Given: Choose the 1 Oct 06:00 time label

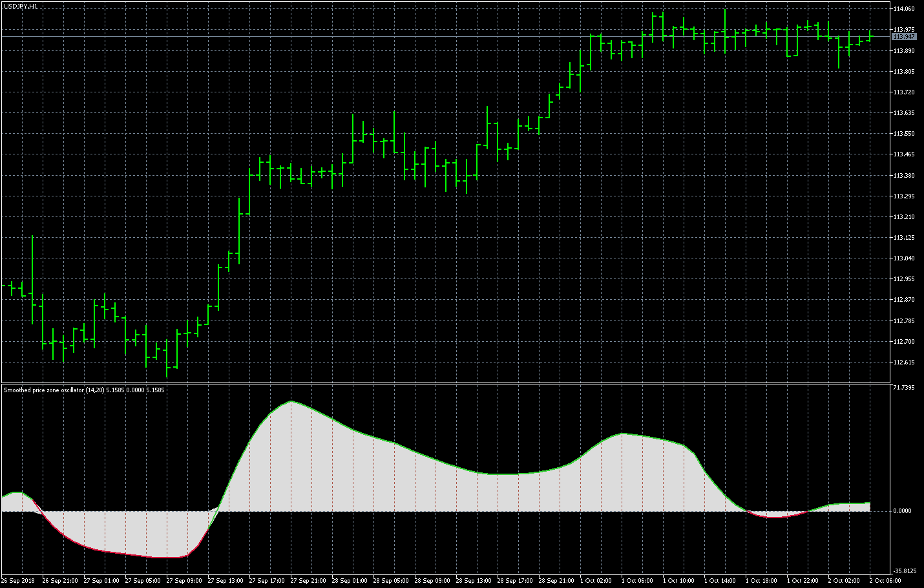Looking at the screenshot, I should [x=637, y=581].
